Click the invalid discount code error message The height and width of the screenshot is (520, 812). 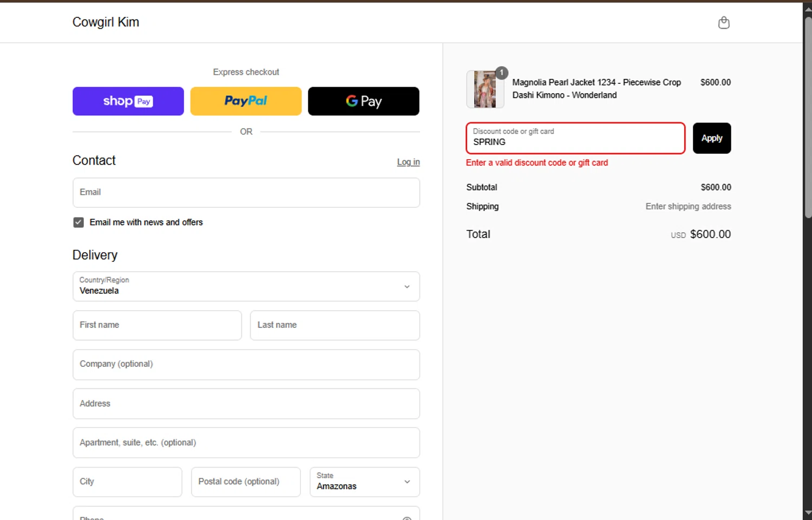click(537, 163)
